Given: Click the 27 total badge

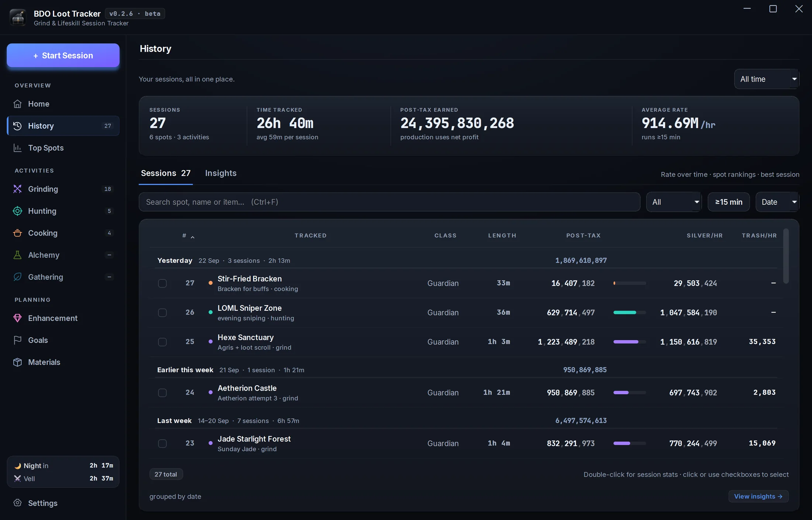Looking at the screenshot, I should pos(166,474).
